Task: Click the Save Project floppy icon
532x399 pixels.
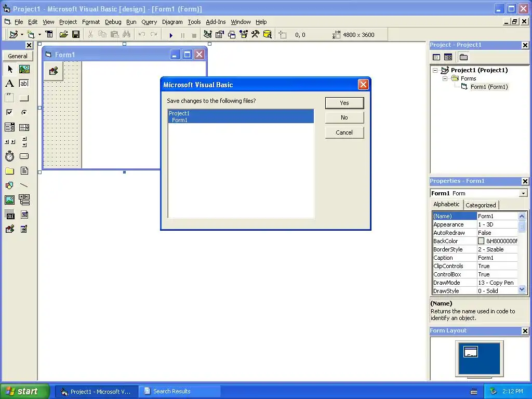Action: (x=76, y=35)
